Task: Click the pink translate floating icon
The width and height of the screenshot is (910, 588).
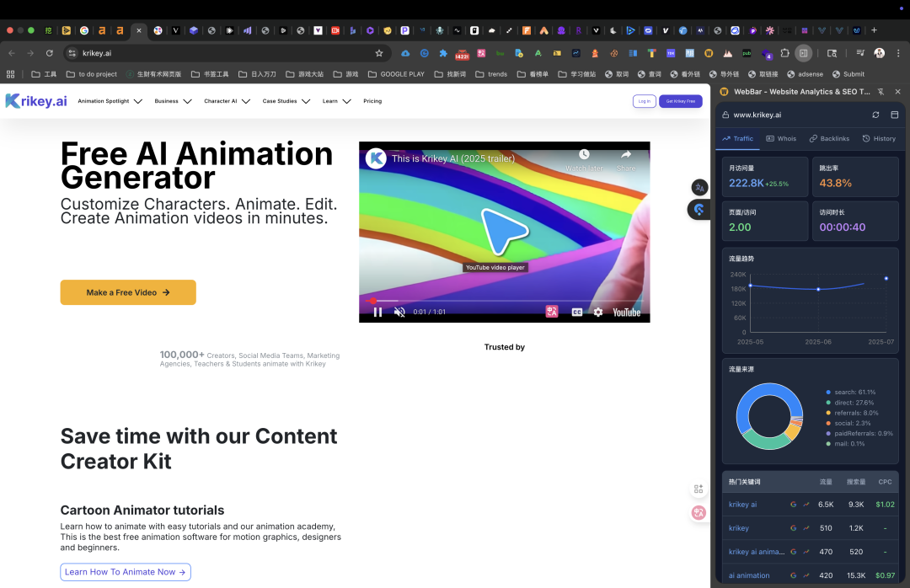Action: pyautogui.click(x=699, y=512)
